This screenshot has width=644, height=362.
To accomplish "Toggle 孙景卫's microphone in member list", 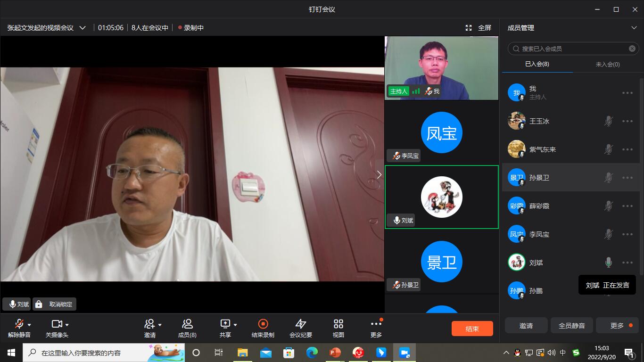I will (609, 178).
